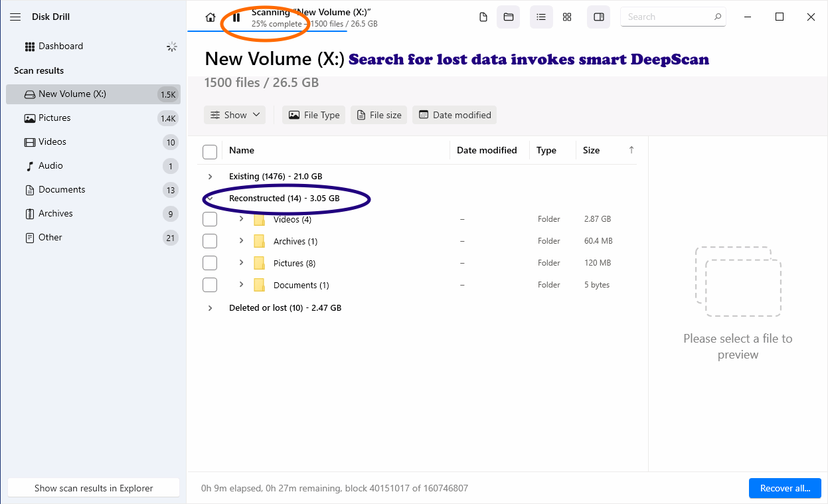Filter by File Type

pos(314,115)
